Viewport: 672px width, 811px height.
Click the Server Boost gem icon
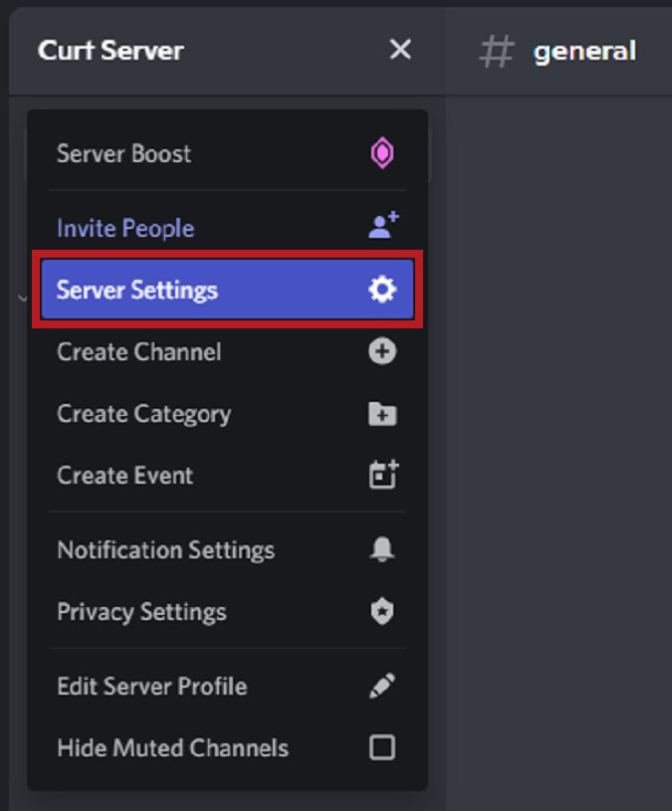pos(382,153)
